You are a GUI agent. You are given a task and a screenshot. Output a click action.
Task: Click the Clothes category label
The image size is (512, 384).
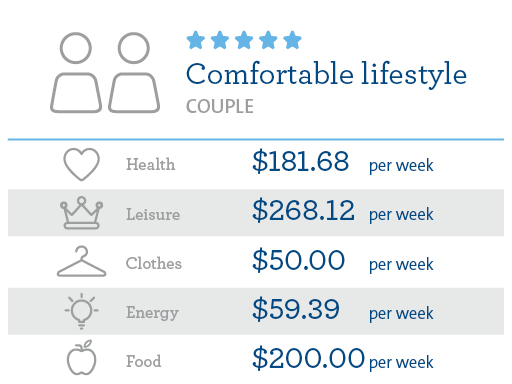click(x=154, y=263)
